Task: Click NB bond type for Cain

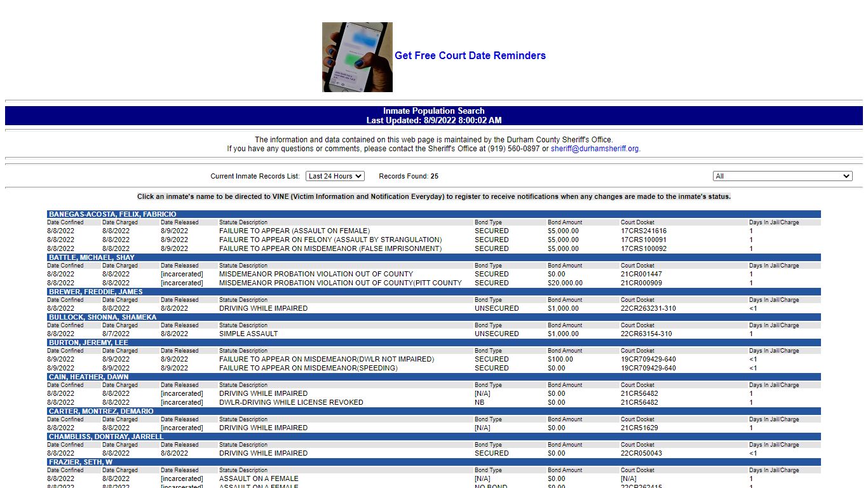Action: (x=480, y=403)
